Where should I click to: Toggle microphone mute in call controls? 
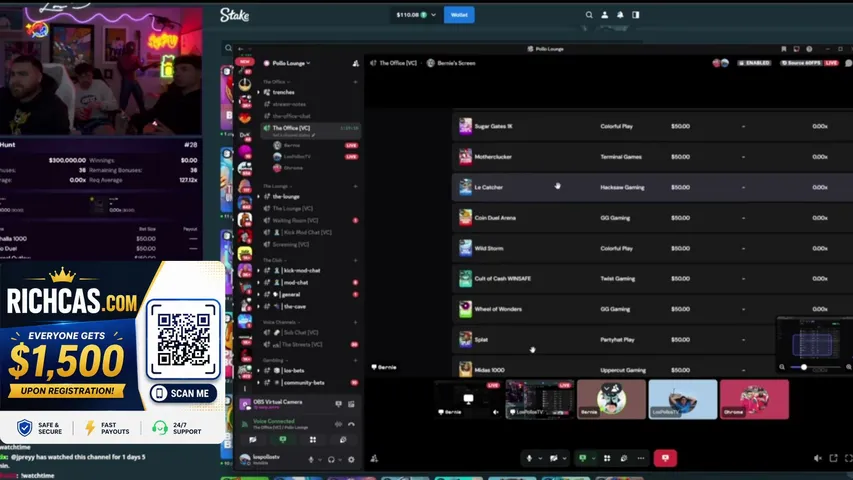click(529, 458)
